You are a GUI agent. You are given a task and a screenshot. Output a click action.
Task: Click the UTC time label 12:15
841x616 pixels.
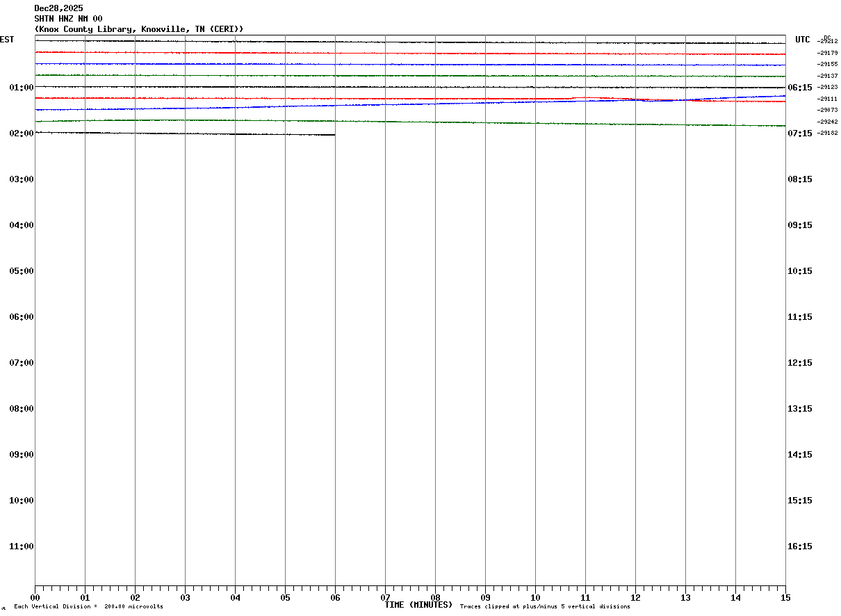[800, 363]
